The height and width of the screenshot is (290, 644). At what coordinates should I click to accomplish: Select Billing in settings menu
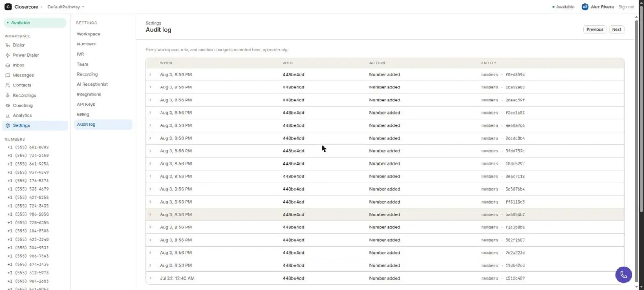83,115
